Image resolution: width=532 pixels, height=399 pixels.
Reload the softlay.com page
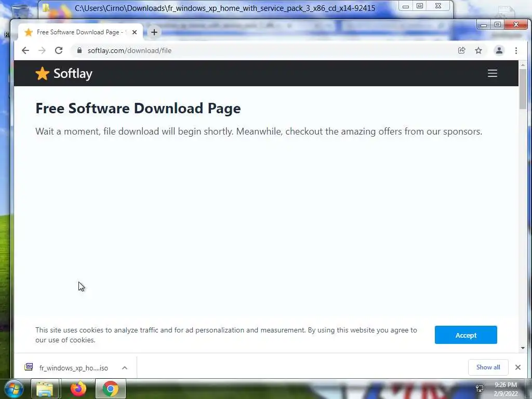(x=59, y=50)
